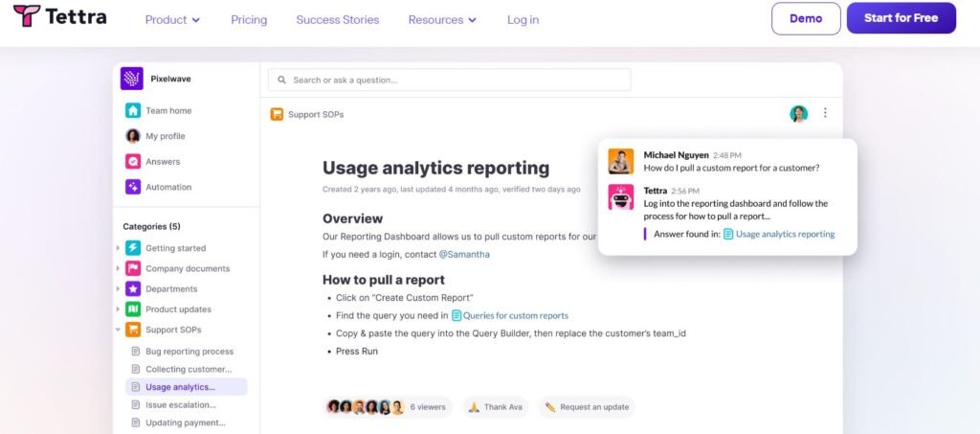The image size is (980, 434).
Task: Click the Answers checkmark icon
Action: tap(133, 161)
